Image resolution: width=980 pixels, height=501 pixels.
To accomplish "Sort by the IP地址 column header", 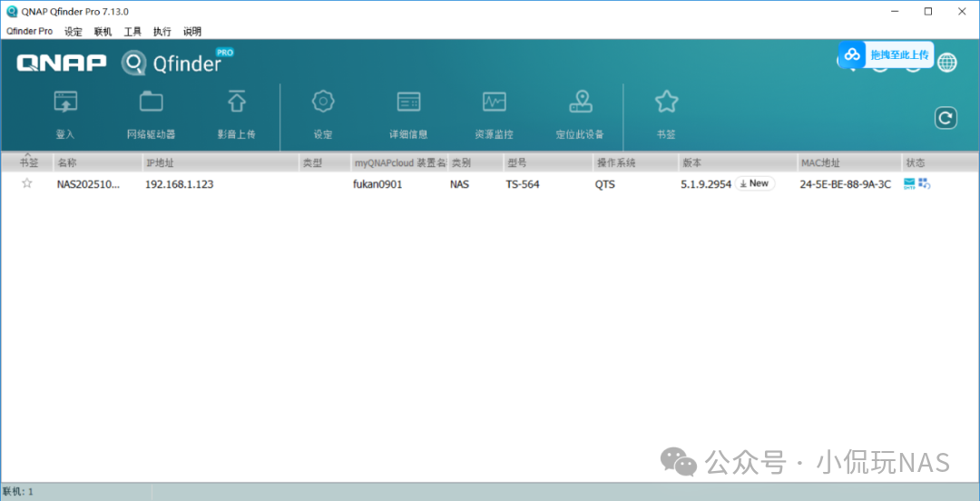I will coord(220,162).
